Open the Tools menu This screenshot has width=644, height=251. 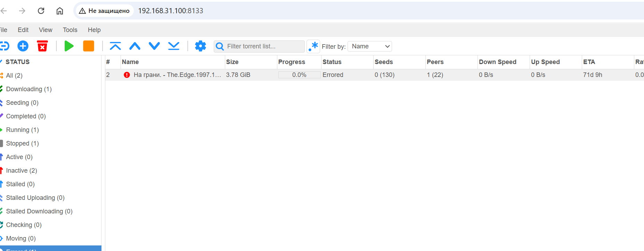70,30
